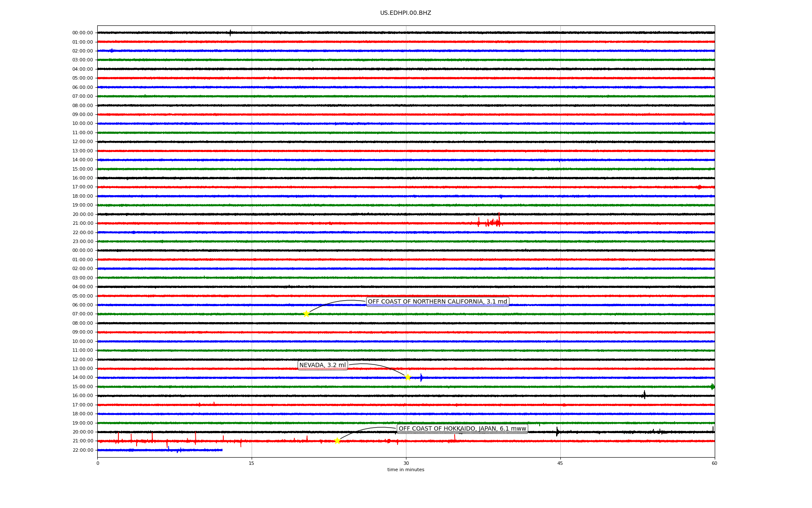Click the 14:00:00 label on the Nevada star row
This screenshot has width=812, height=508.
pos(82,378)
